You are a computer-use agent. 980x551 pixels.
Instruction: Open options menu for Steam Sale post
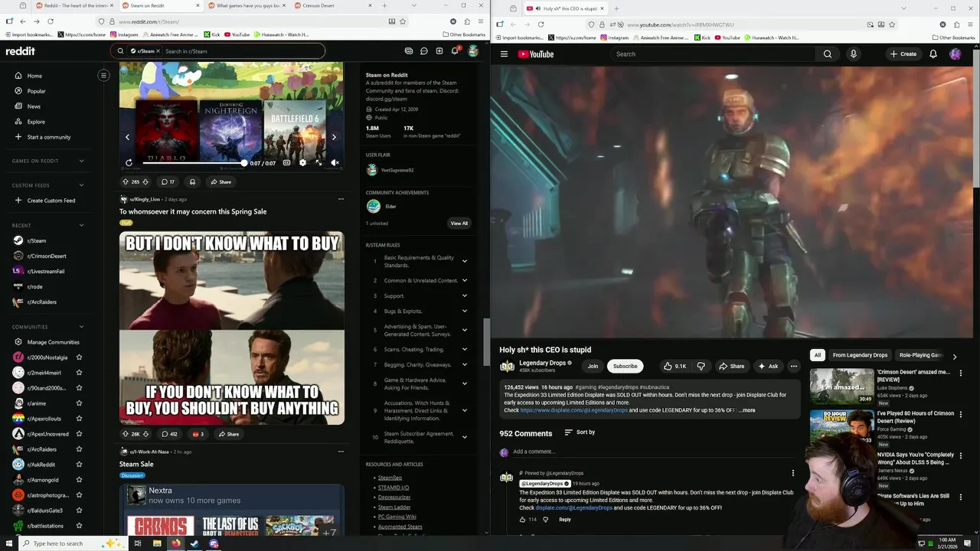point(341,452)
